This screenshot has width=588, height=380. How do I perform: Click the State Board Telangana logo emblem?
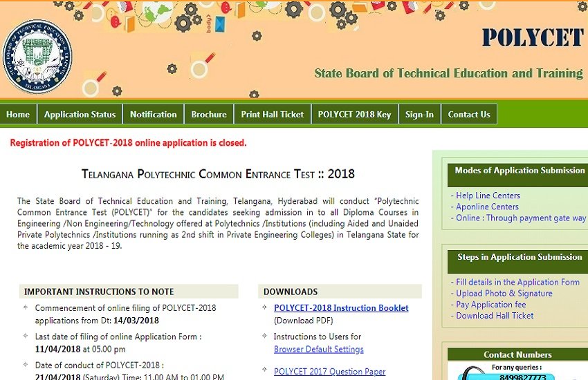pyautogui.click(x=37, y=57)
